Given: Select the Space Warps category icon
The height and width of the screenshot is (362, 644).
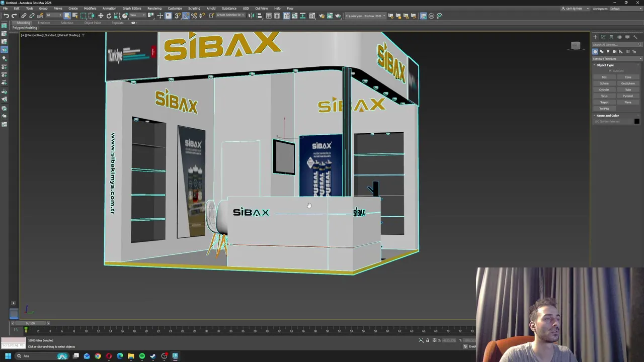Looking at the screenshot, I should (627, 52).
